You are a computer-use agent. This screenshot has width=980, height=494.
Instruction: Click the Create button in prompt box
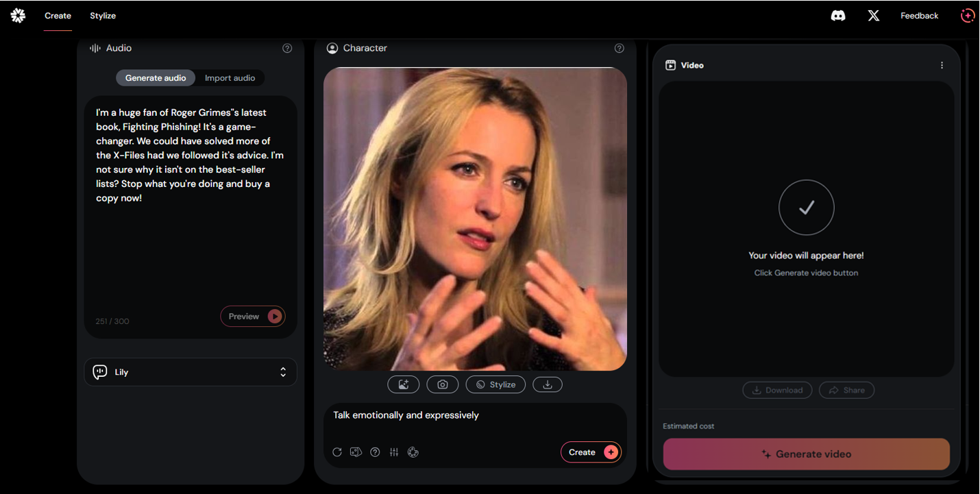pos(591,452)
